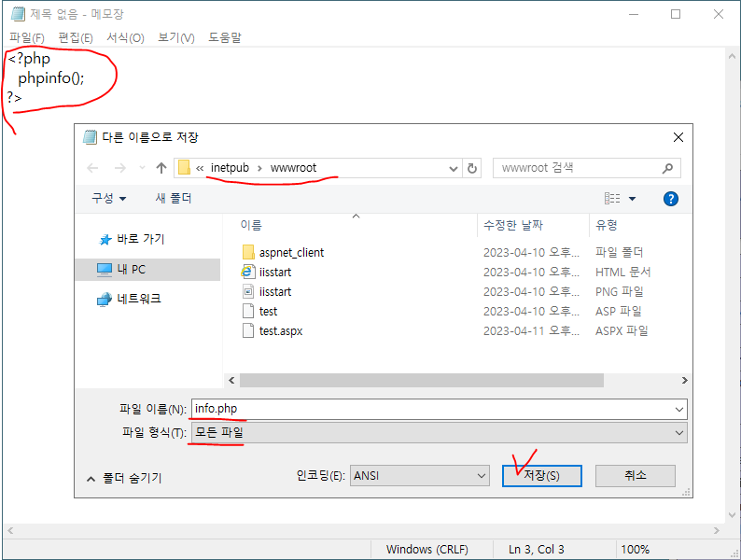Image resolution: width=741 pixels, height=560 pixels.
Task: Open the help question mark icon
Action: [671, 199]
